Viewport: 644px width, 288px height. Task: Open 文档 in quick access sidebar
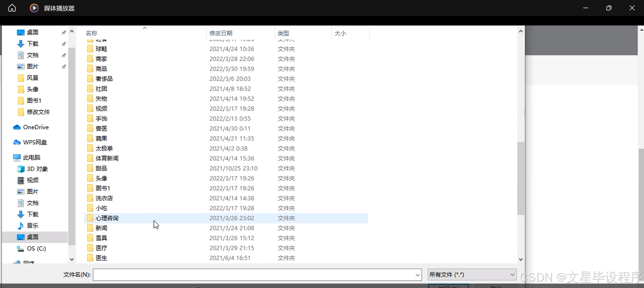click(33, 55)
